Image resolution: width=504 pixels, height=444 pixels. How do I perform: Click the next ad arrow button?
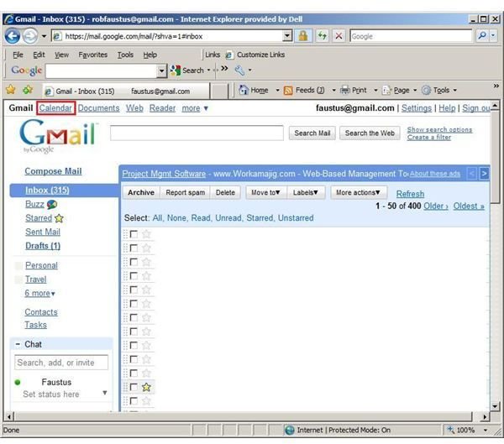click(x=484, y=174)
